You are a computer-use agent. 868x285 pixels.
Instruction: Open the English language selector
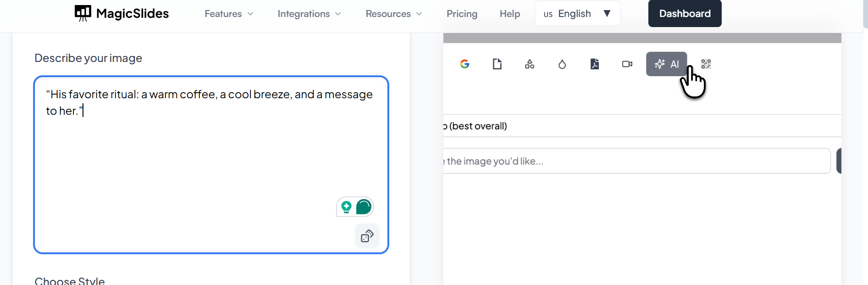pos(577,14)
